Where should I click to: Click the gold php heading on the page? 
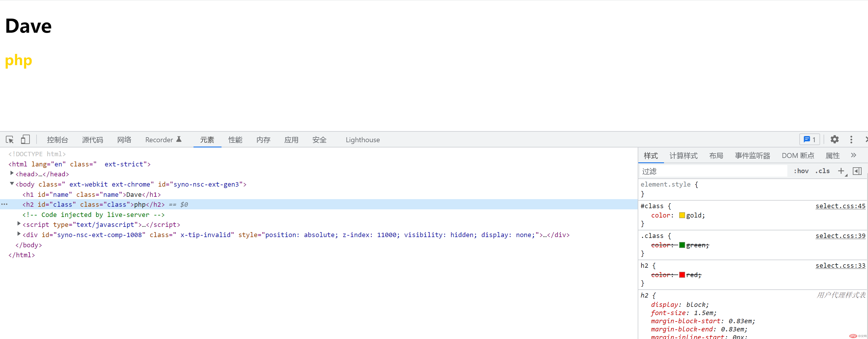click(18, 61)
